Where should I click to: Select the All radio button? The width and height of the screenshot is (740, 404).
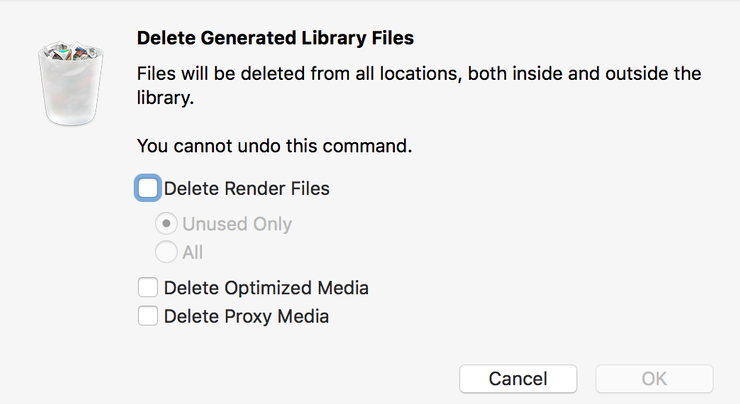(166, 252)
